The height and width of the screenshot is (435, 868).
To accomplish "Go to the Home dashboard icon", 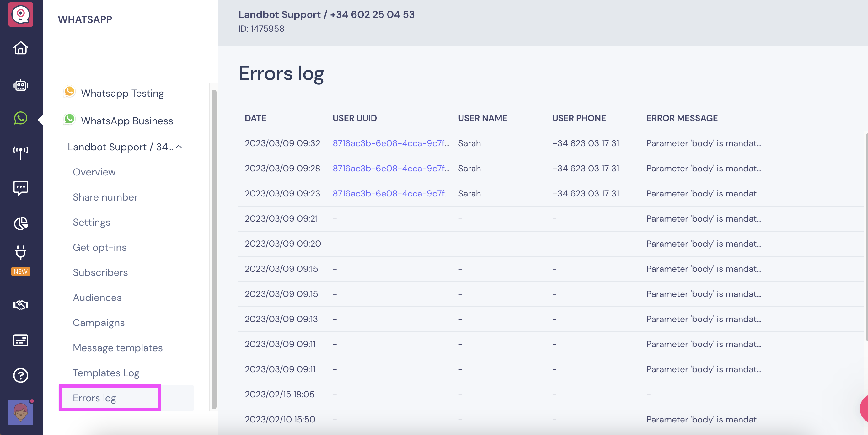I will 20,48.
